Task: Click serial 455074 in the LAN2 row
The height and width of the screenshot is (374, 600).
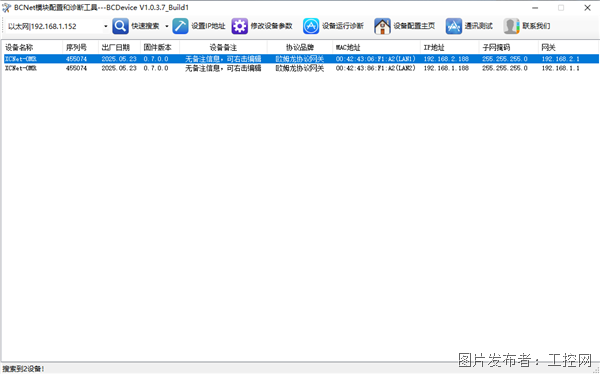Action: (x=77, y=68)
